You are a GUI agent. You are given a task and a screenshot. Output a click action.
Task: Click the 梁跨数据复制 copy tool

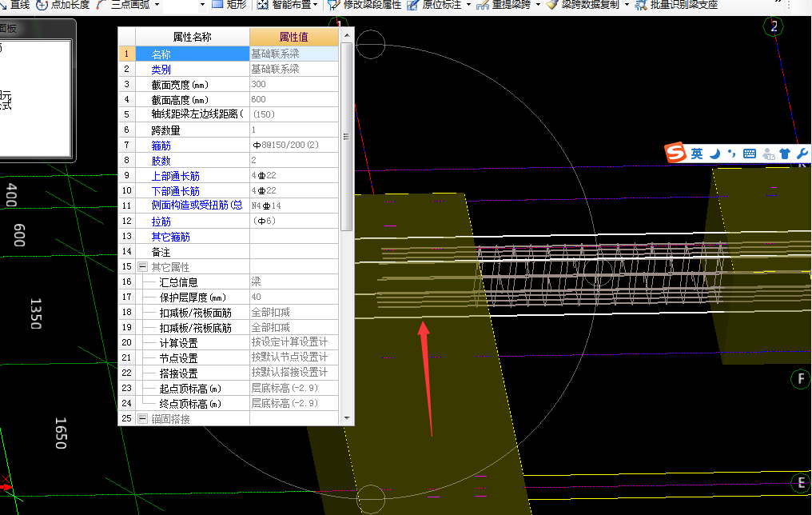[x=583, y=5]
